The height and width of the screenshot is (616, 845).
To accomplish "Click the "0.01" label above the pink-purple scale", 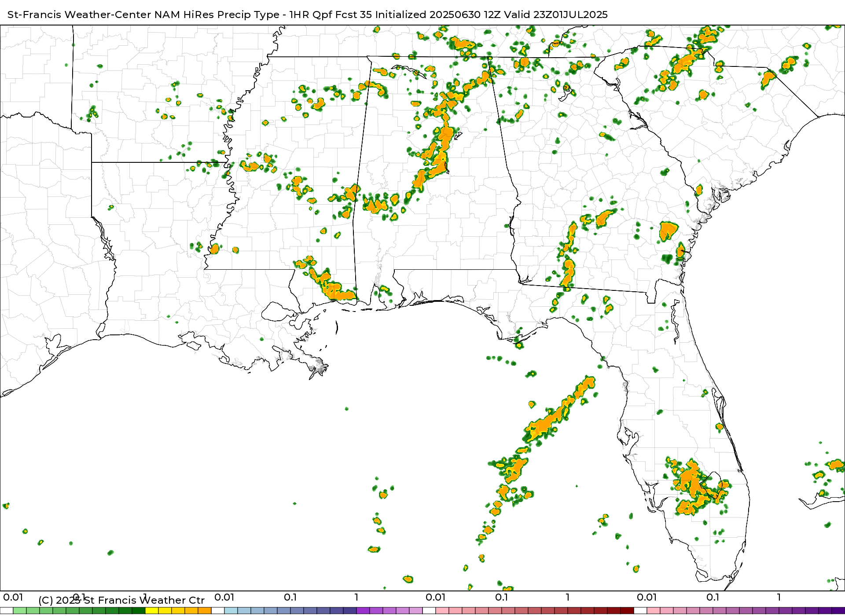I will click(647, 598).
